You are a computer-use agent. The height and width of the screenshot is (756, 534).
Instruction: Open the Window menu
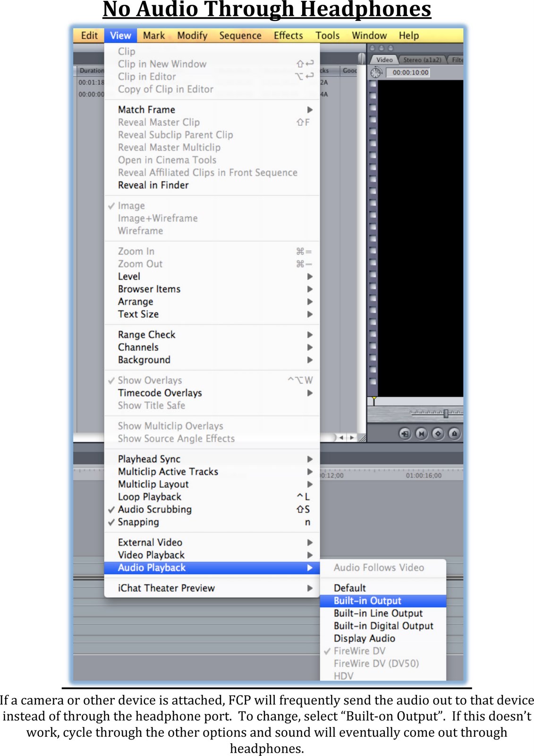pyautogui.click(x=369, y=35)
